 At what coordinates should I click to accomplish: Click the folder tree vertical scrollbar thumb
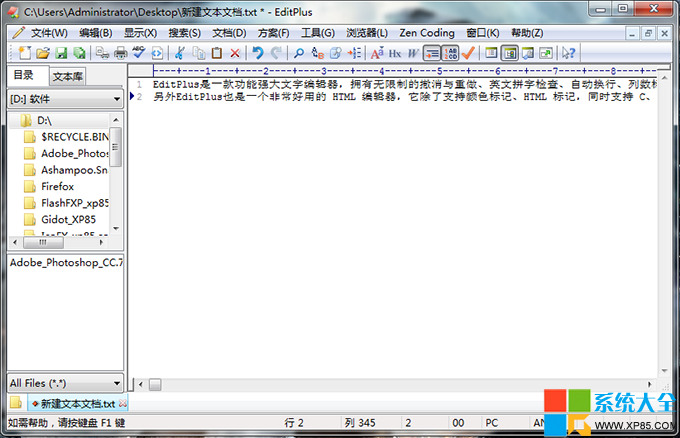[115, 147]
